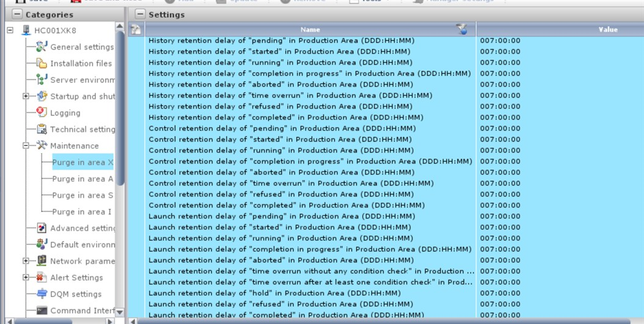Click the Settings table horizontal scrollbar
644x324 pixels.
384,321
